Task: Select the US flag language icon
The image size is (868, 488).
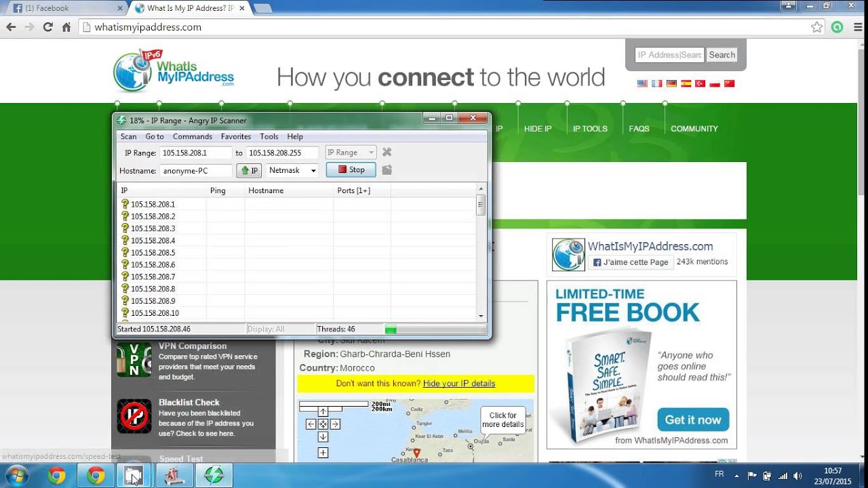Action: click(x=642, y=83)
